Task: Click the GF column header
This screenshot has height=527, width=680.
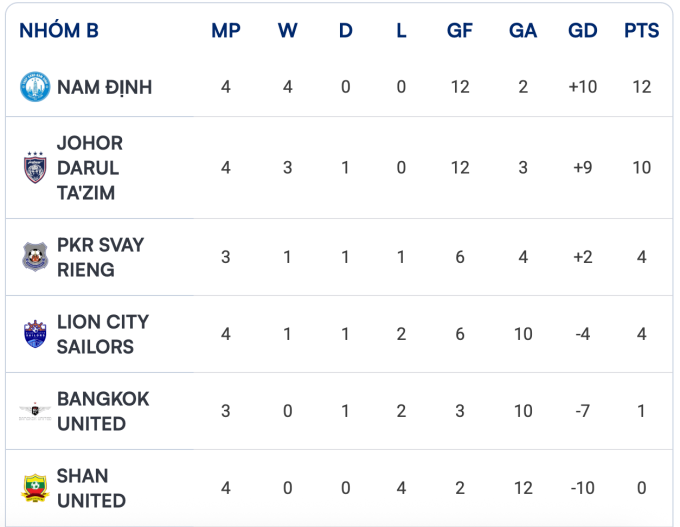Action: (x=459, y=31)
